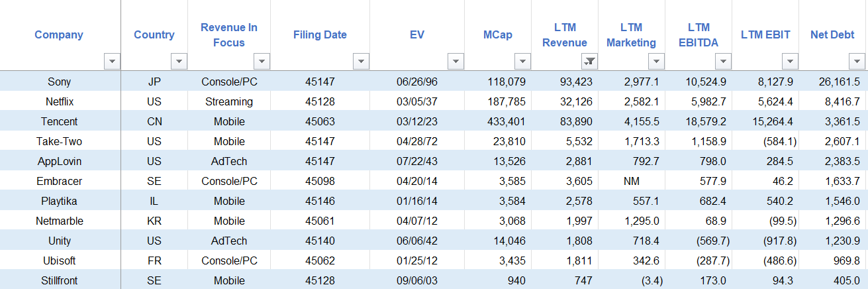868x289 pixels.
Task: Select Sony's country cell JP
Action: click(x=154, y=82)
